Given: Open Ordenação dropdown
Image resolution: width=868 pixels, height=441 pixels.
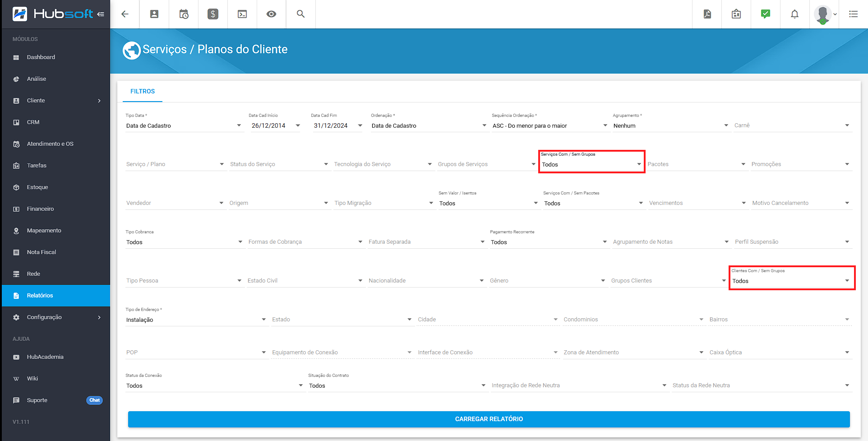Looking at the screenshot, I should [429, 125].
